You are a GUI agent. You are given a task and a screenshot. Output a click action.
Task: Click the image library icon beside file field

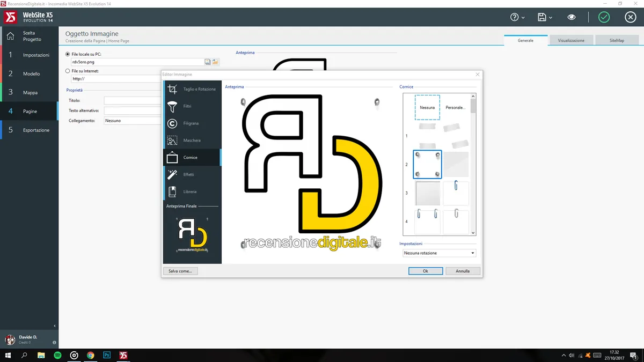(x=208, y=62)
